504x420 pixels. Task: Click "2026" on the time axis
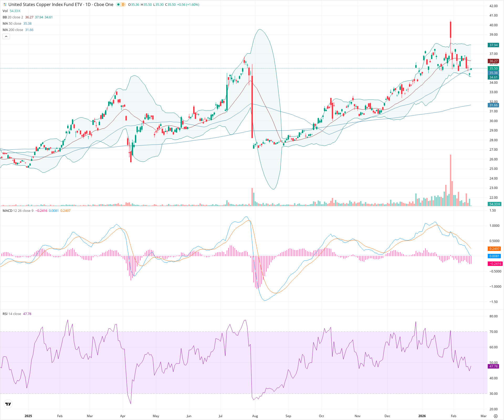pos(422,416)
